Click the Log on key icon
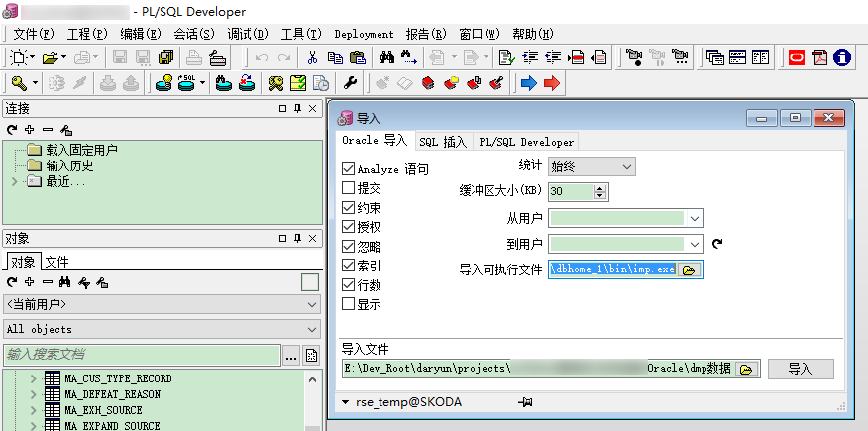868x431 pixels. point(21,83)
